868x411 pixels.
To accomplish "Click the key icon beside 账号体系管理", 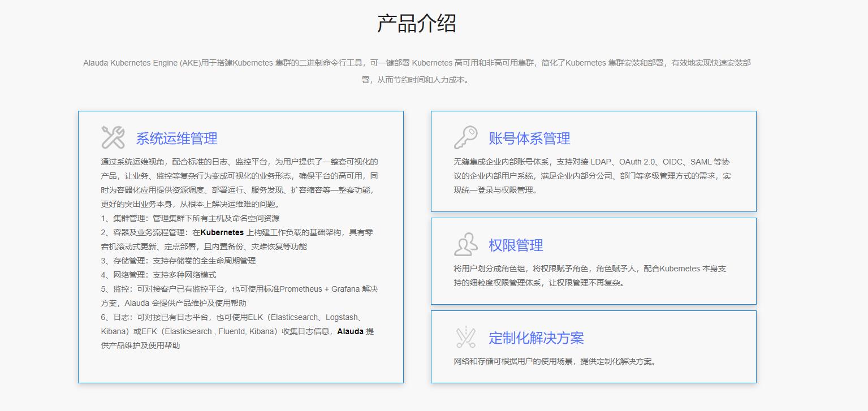I will tap(466, 137).
